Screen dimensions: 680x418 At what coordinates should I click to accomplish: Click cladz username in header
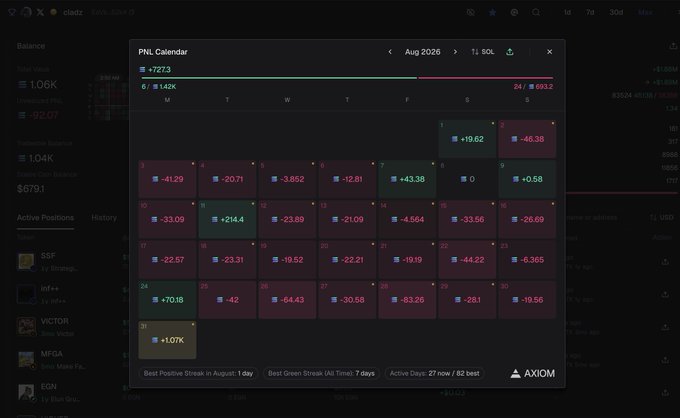73,12
